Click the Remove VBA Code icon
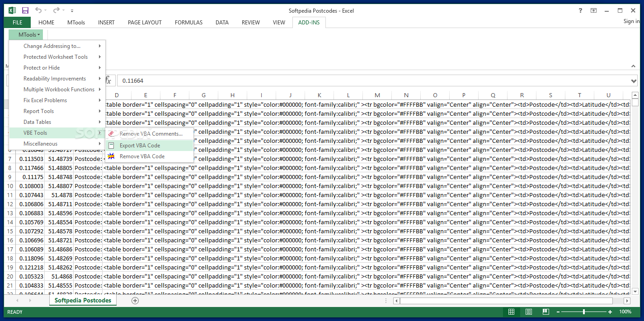The image size is (644, 321). point(111,156)
